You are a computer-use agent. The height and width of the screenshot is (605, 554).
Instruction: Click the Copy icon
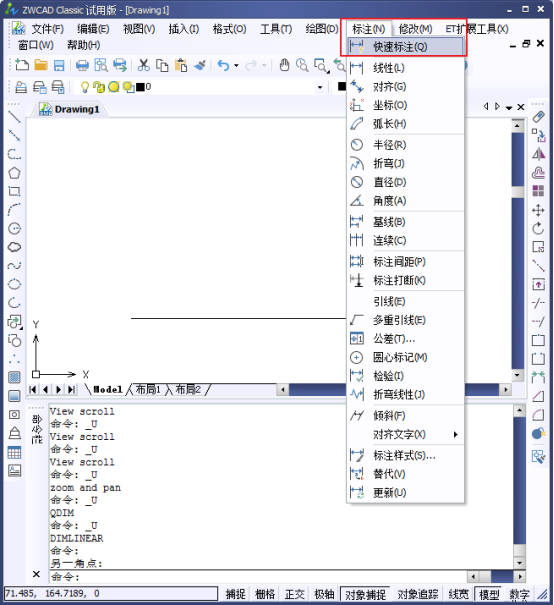[162, 65]
